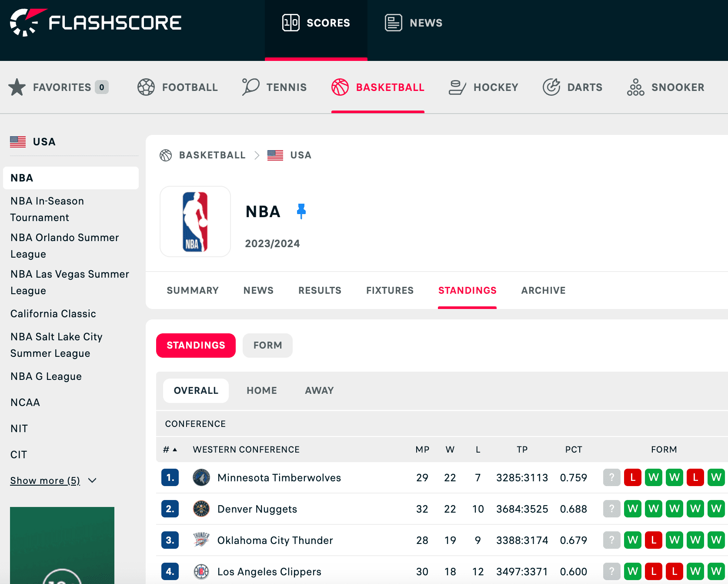Click the Hockey puck and stick icon
This screenshot has height=584, width=728.
point(457,87)
